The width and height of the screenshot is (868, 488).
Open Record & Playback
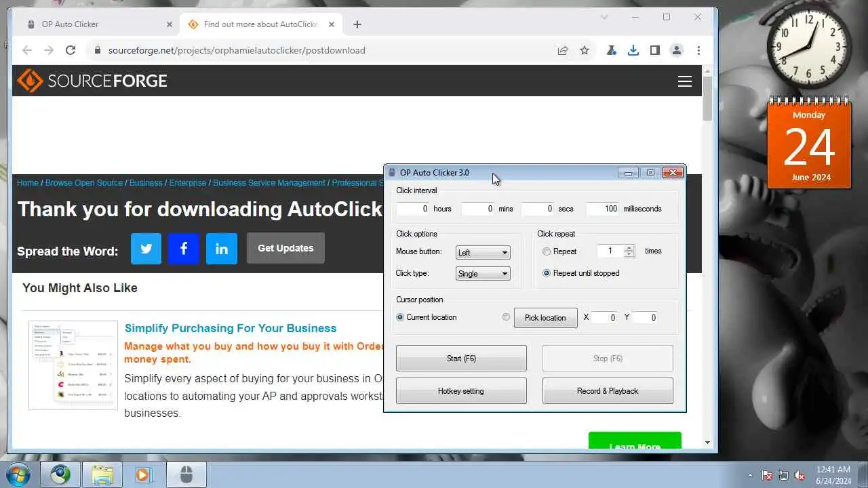click(608, 391)
